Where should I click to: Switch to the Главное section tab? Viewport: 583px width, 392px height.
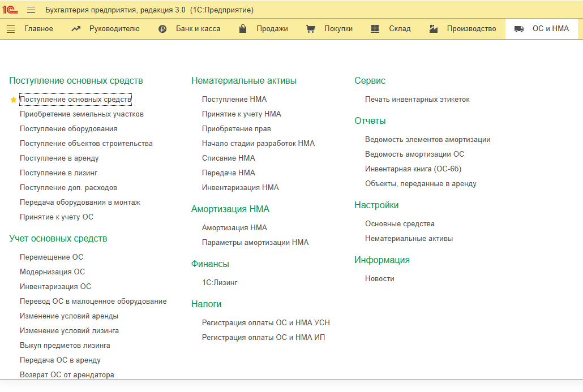click(38, 29)
